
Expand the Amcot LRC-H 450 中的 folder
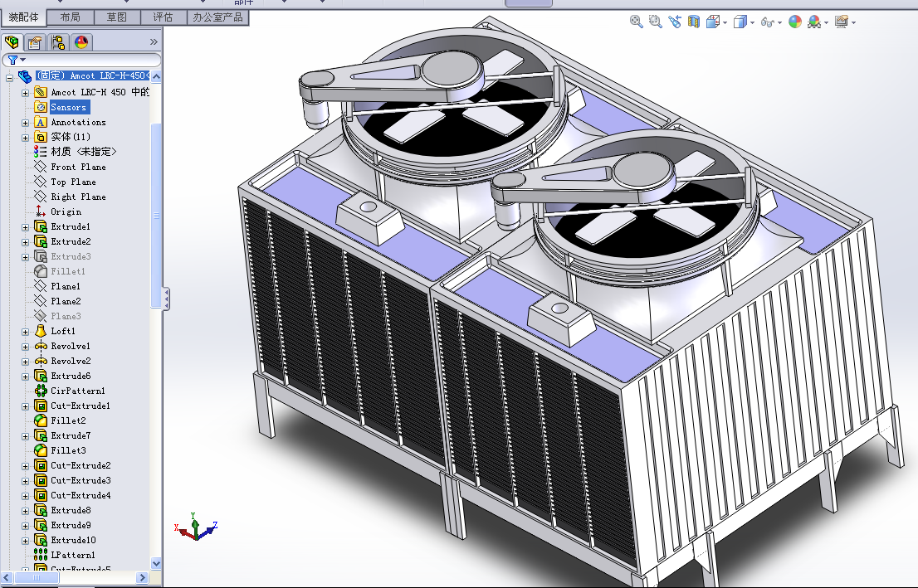click(x=25, y=92)
